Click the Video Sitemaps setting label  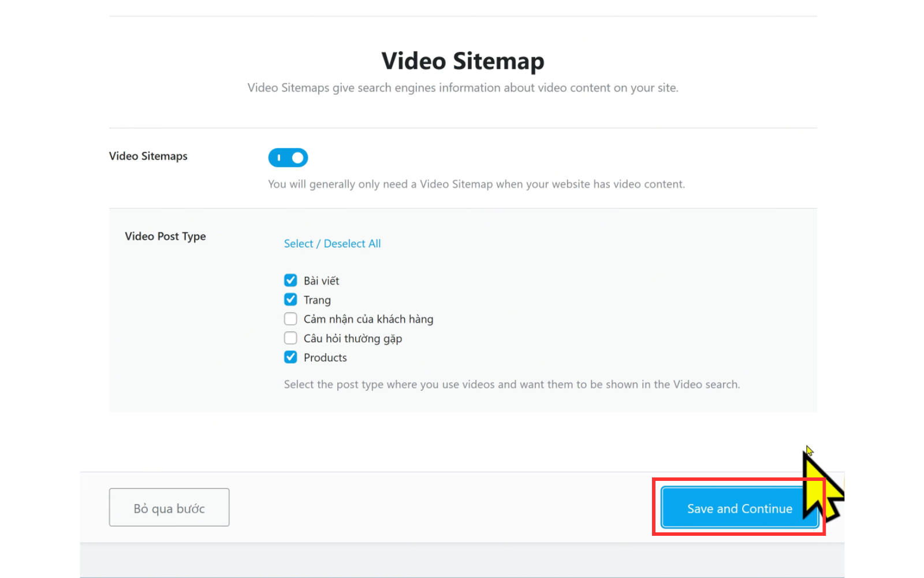click(148, 156)
